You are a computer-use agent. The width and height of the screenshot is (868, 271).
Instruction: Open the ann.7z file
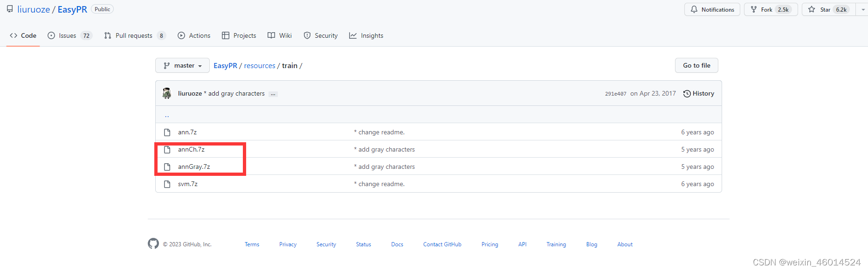(x=187, y=132)
